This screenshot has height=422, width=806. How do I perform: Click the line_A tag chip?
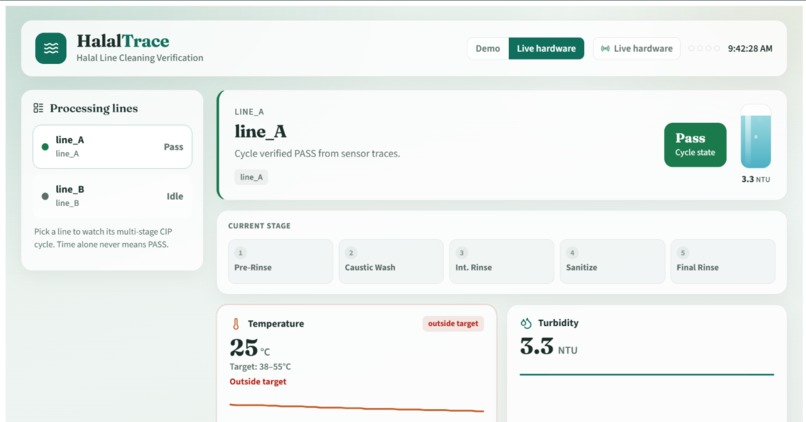251,177
